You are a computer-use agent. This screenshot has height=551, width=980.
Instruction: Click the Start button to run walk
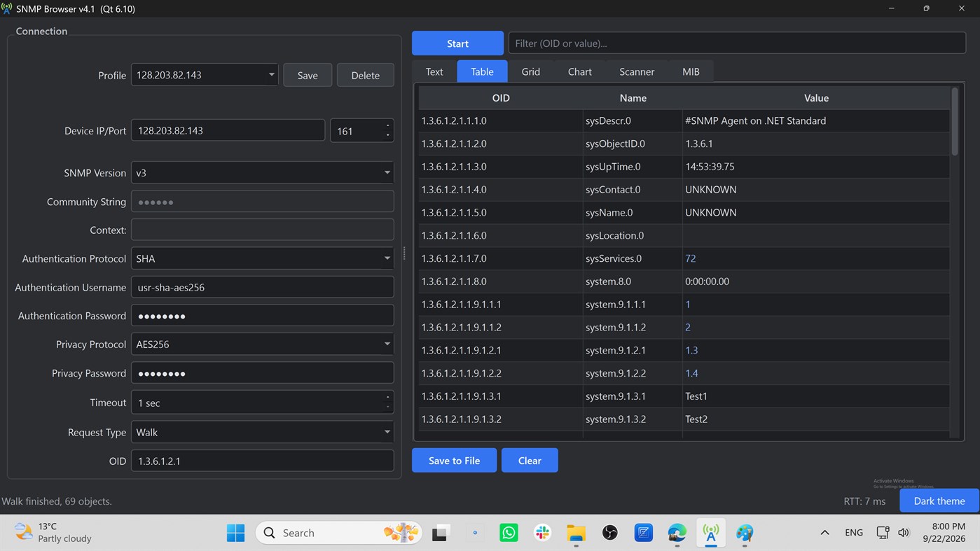tap(457, 43)
